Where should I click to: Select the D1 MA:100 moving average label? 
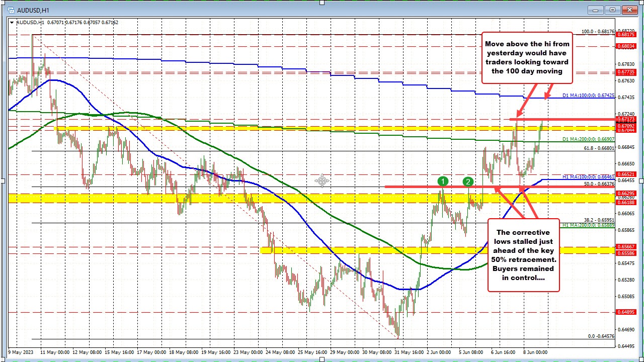click(x=588, y=96)
